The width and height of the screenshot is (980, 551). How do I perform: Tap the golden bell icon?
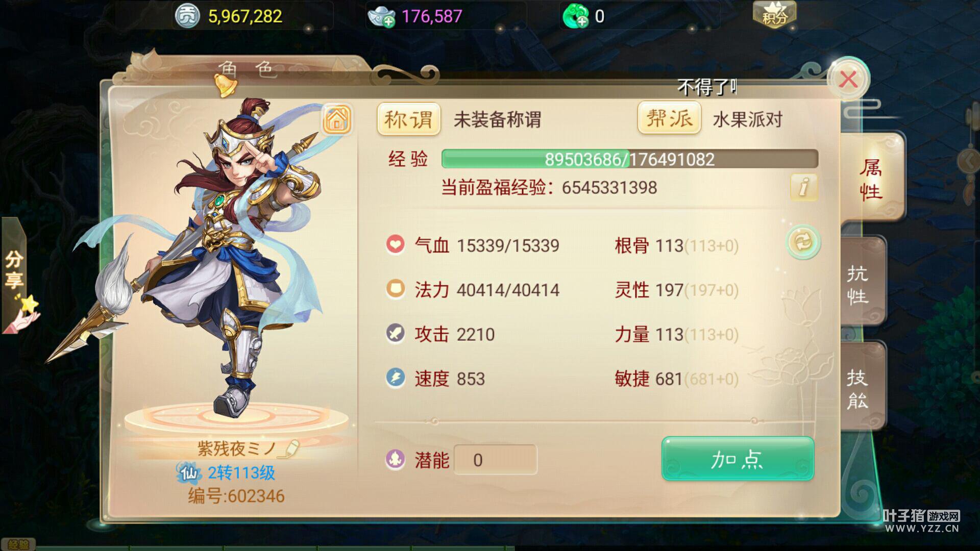pyautogui.click(x=225, y=85)
